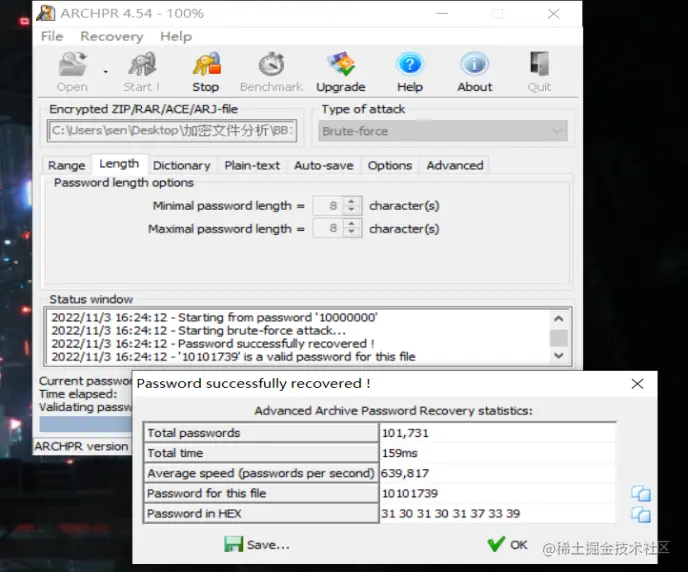Switch to the Advanced tab
Image resolution: width=688 pixels, height=573 pixels.
pos(455,165)
